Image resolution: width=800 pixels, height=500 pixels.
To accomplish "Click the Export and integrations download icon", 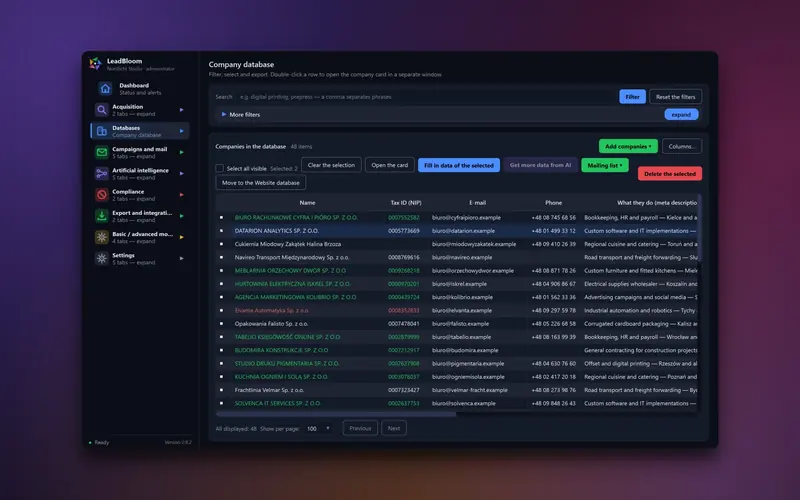I will (x=102, y=216).
